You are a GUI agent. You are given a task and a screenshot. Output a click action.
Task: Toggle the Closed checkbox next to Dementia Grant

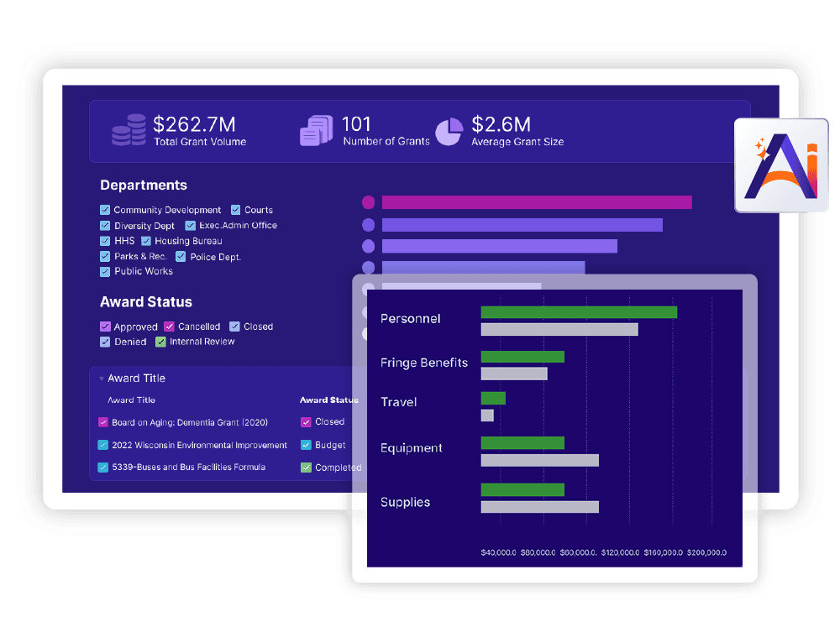(x=306, y=421)
